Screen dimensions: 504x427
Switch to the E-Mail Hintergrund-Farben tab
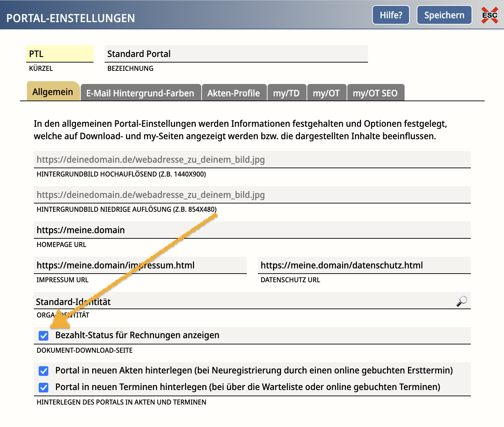click(140, 93)
